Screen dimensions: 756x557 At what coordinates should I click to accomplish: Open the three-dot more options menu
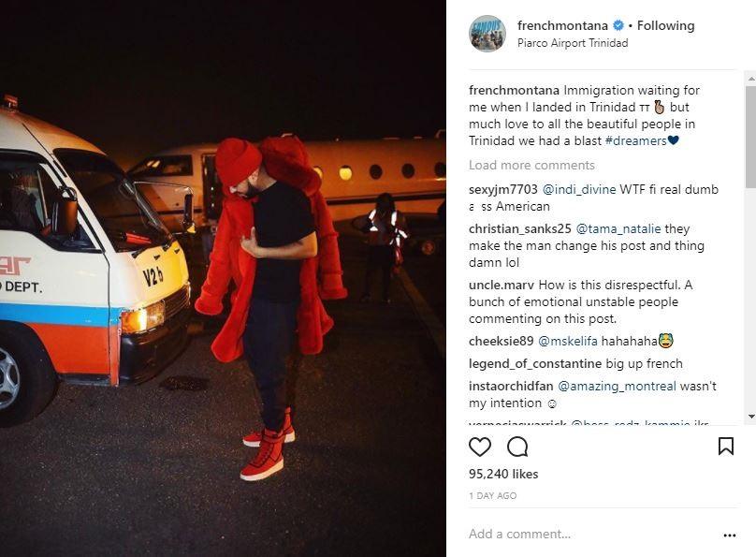(730, 535)
